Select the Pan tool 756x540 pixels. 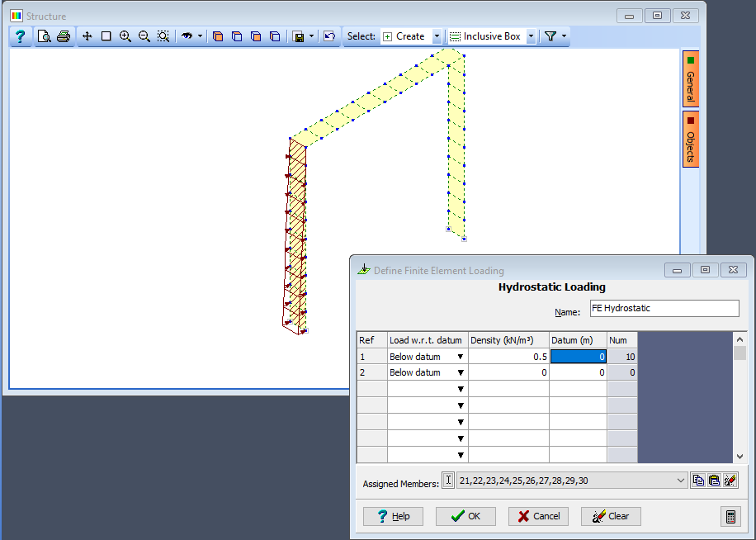tap(87, 36)
